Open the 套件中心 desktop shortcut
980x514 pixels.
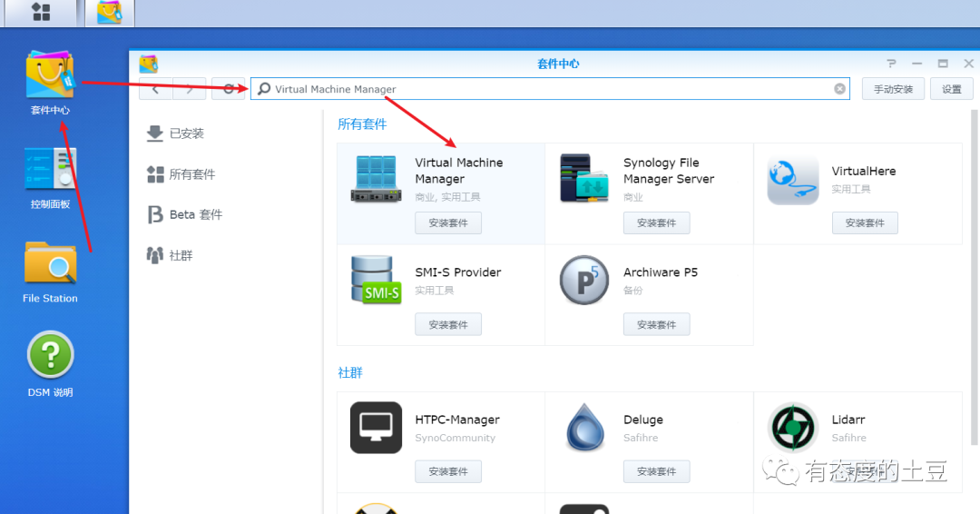pos(50,82)
